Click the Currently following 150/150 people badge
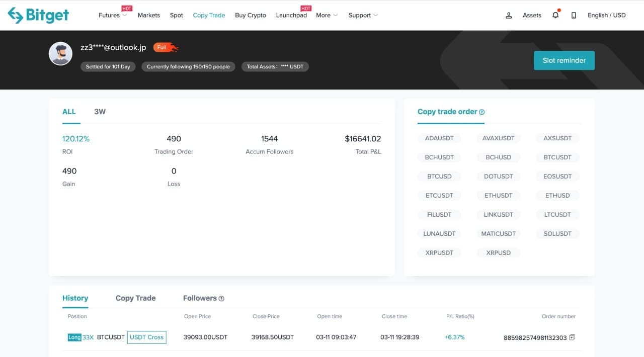Screen dimensions: 644x357 click(188, 66)
